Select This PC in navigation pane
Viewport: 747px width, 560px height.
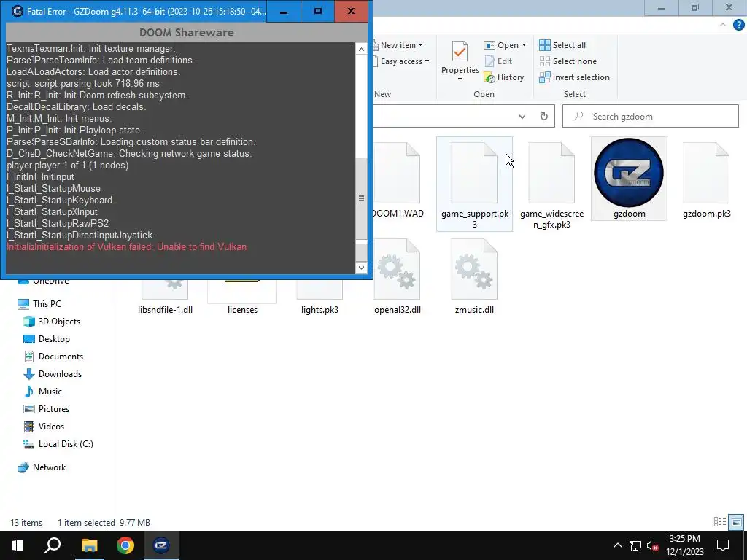pyautogui.click(x=39, y=304)
